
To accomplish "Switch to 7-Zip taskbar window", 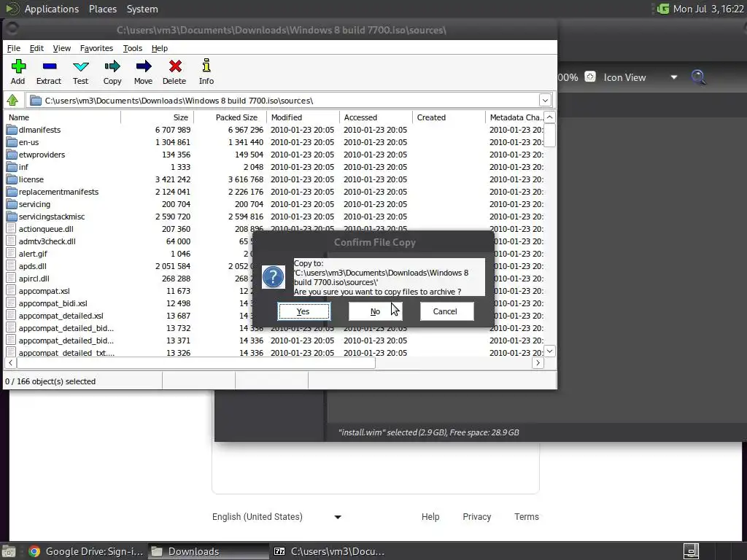I will point(330,551).
